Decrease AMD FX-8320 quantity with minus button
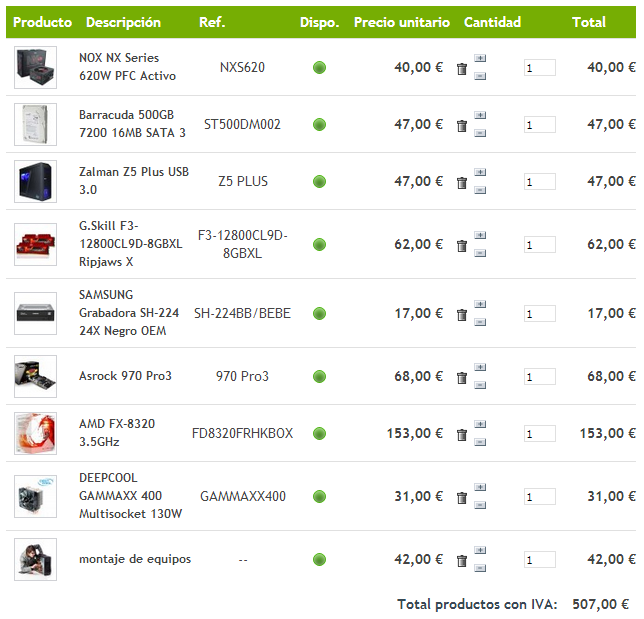 click(480, 442)
